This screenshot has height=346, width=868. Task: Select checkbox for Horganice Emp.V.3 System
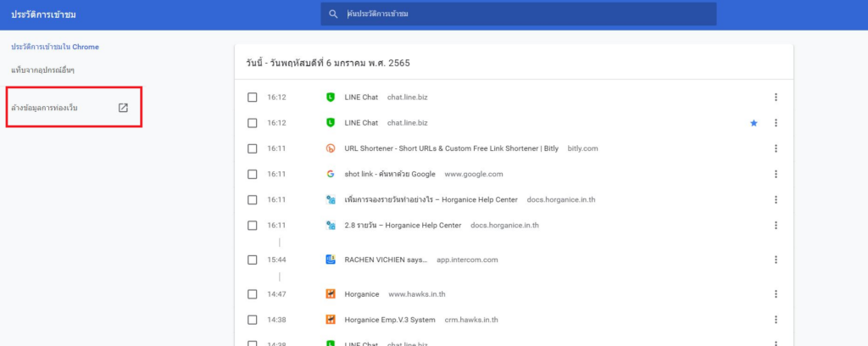click(253, 320)
